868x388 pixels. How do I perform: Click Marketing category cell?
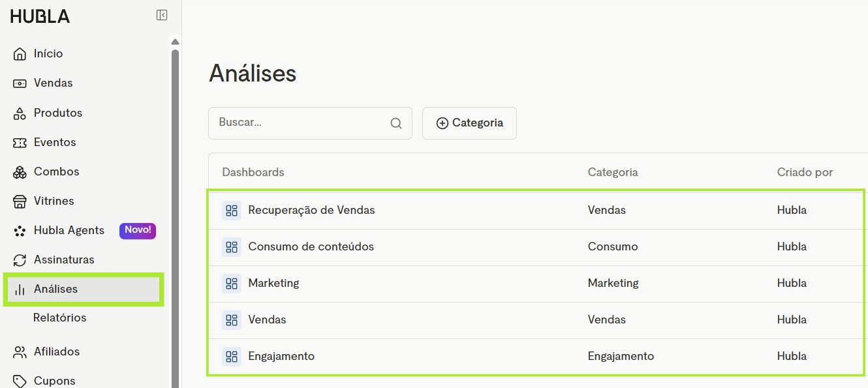click(x=613, y=283)
